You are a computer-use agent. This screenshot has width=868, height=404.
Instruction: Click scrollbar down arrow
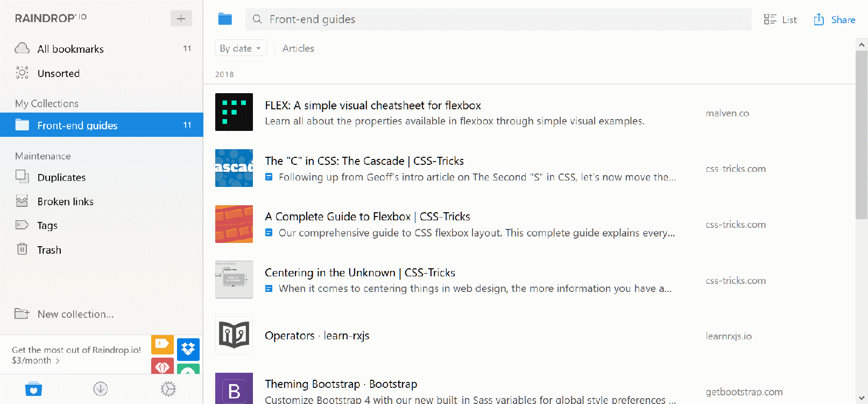tap(862, 398)
